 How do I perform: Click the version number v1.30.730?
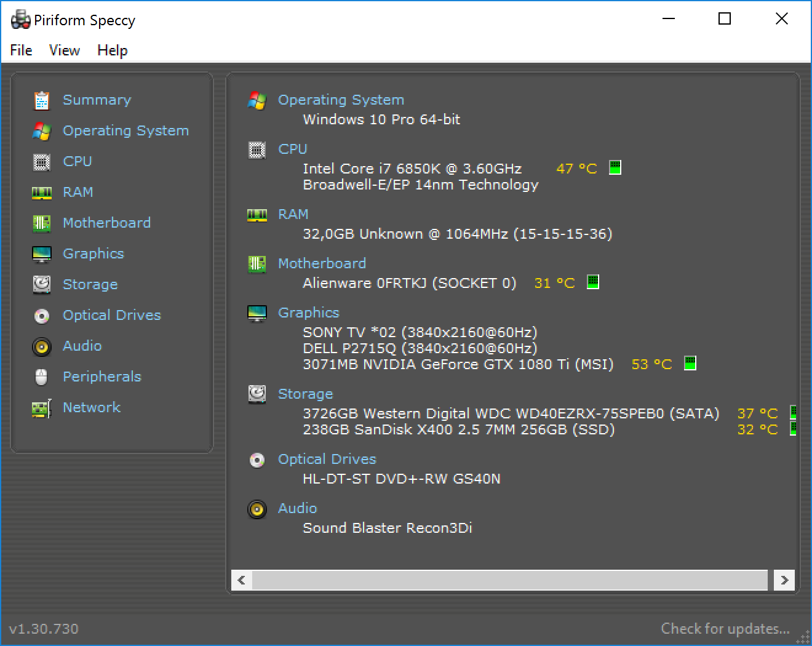(x=44, y=629)
